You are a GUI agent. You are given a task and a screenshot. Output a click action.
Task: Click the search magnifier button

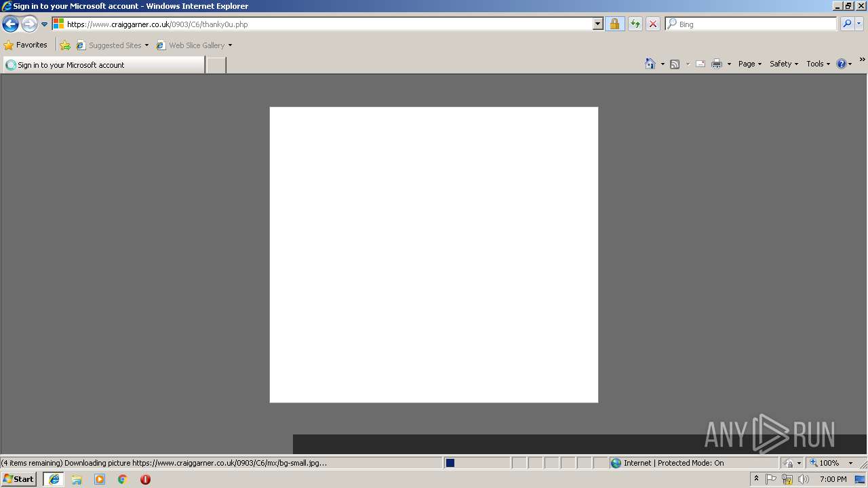coord(847,24)
